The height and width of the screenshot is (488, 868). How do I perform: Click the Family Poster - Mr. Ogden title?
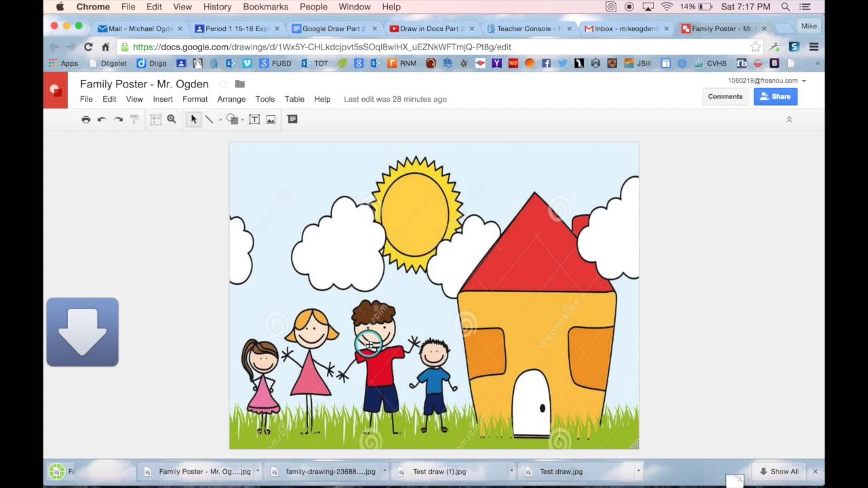point(144,84)
